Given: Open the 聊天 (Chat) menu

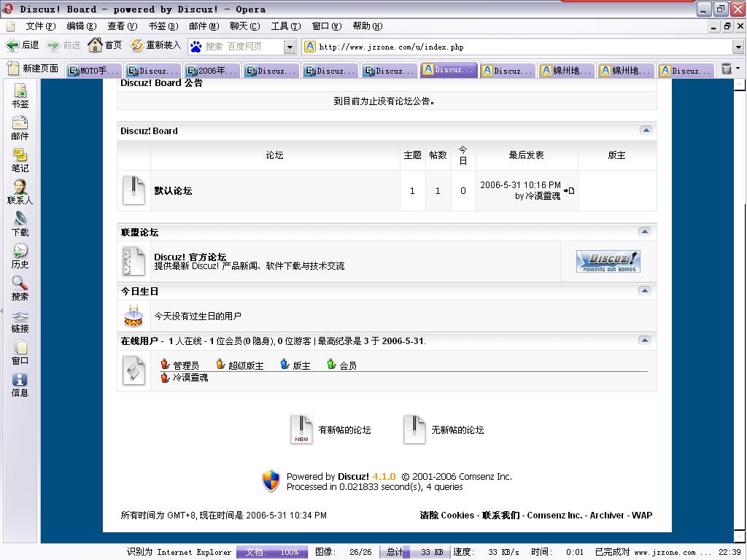Looking at the screenshot, I should (x=245, y=26).
